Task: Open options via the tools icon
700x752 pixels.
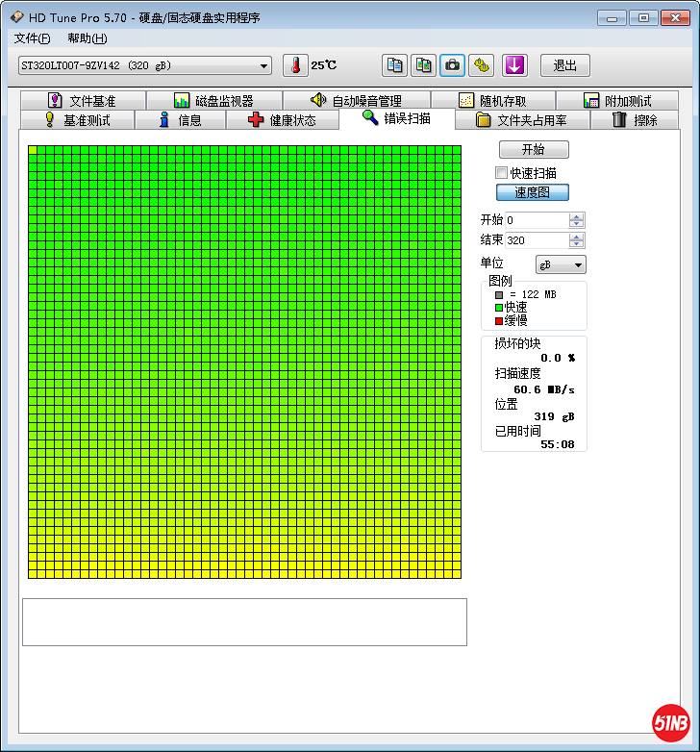Action: click(482, 65)
